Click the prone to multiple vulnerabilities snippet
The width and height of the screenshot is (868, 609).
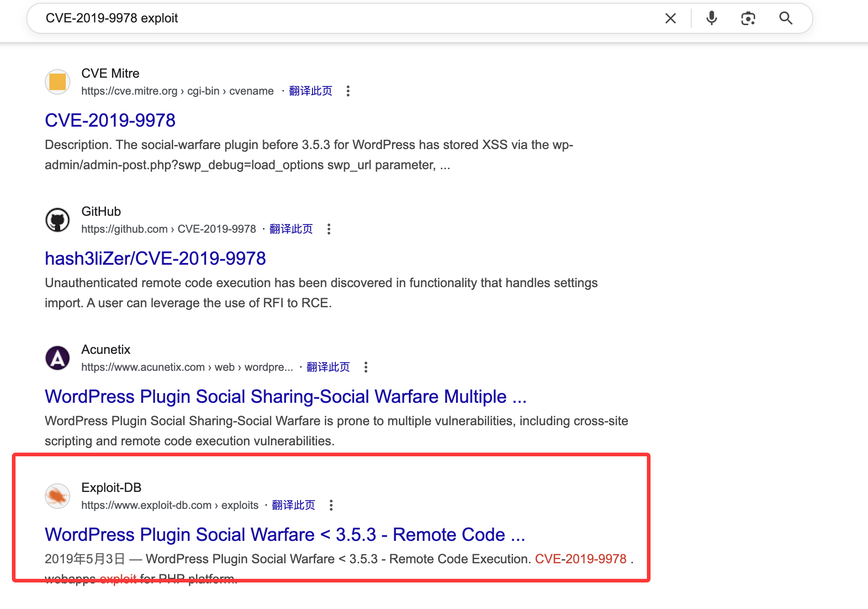pyautogui.click(x=336, y=431)
